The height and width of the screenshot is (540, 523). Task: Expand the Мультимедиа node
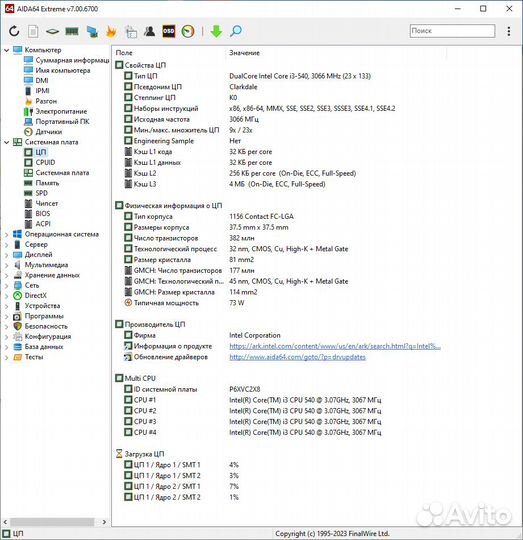point(7,265)
